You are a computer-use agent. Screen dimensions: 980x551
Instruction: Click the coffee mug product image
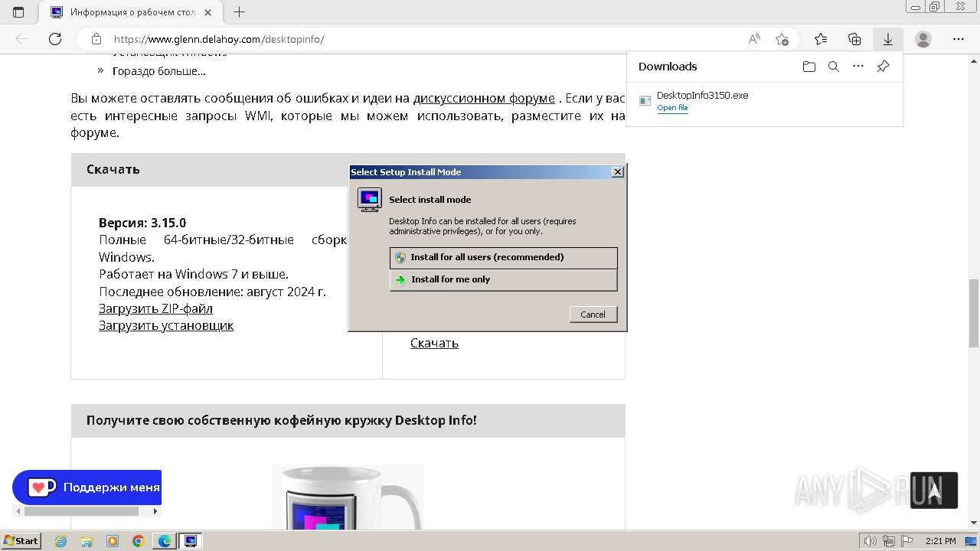pyautogui.click(x=348, y=497)
